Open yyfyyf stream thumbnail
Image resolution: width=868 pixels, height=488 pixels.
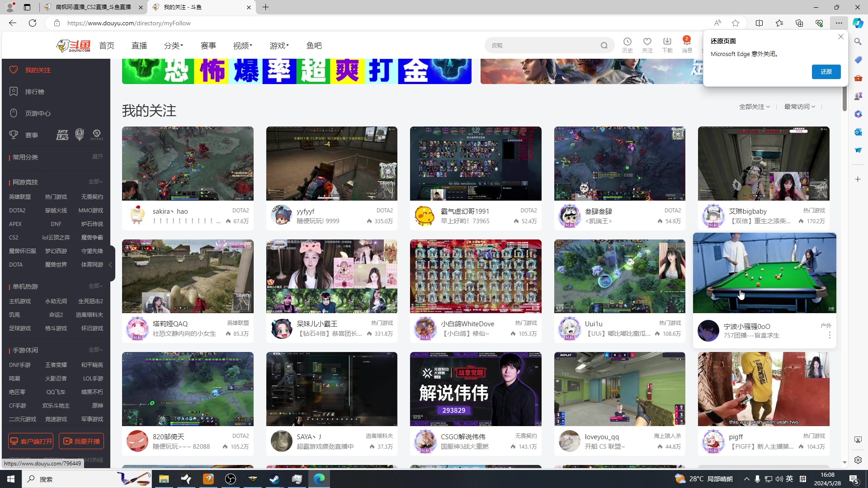point(332,164)
